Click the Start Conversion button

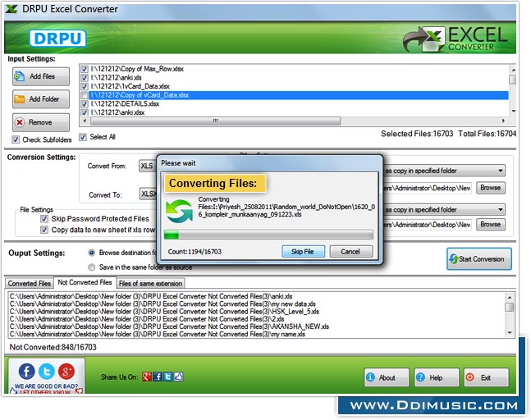click(479, 259)
